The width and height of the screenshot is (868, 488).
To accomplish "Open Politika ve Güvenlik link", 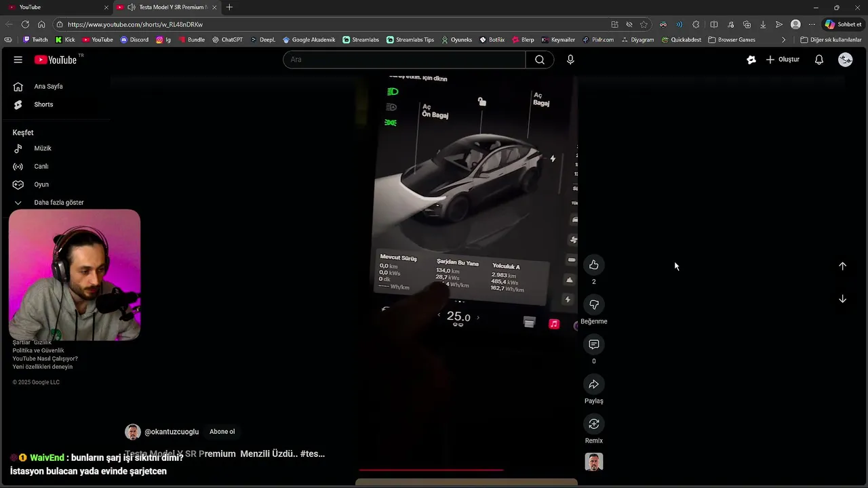I will (38, 350).
